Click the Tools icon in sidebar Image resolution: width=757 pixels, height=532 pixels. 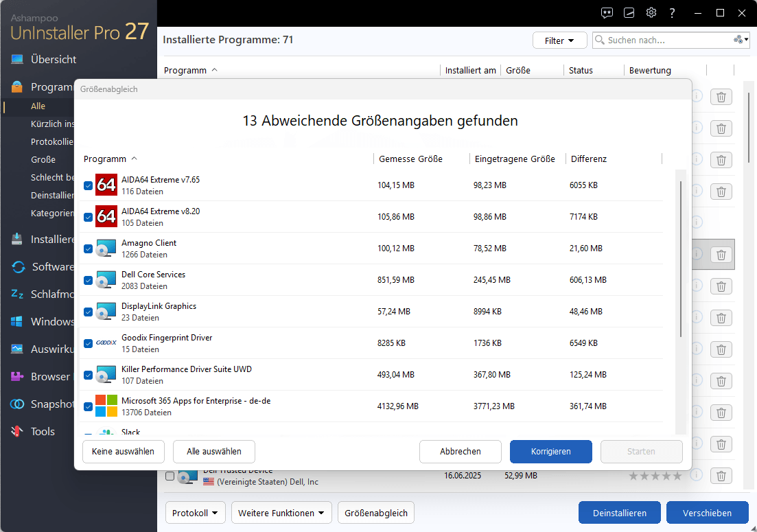pyautogui.click(x=17, y=431)
